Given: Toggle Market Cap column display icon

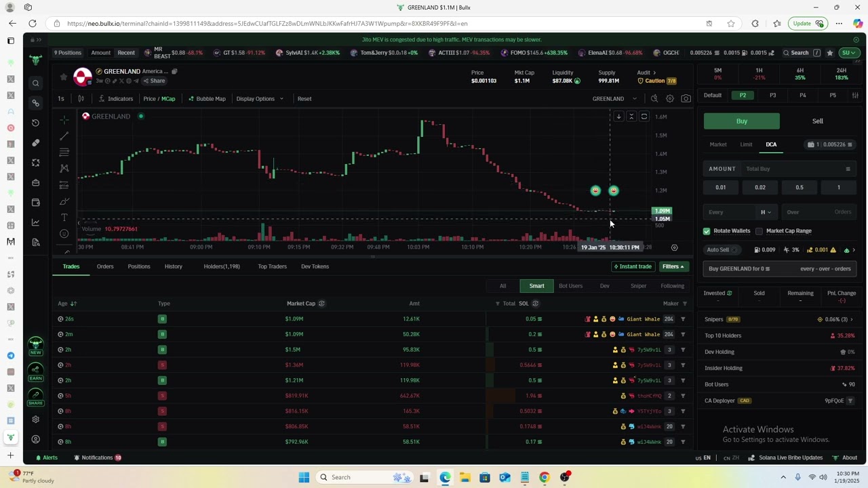Looking at the screenshot, I should (x=321, y=304).
